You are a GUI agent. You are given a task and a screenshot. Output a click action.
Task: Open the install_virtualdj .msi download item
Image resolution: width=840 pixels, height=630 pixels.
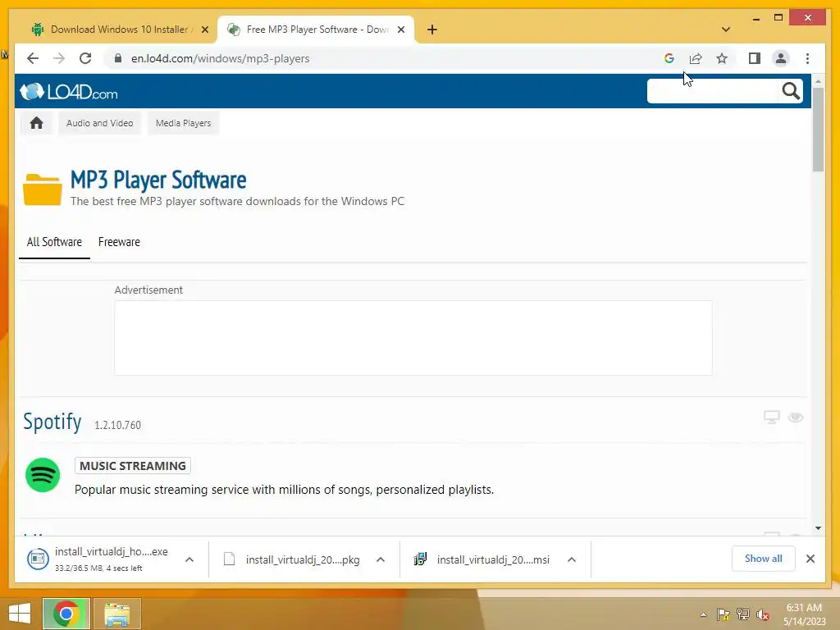482,559
